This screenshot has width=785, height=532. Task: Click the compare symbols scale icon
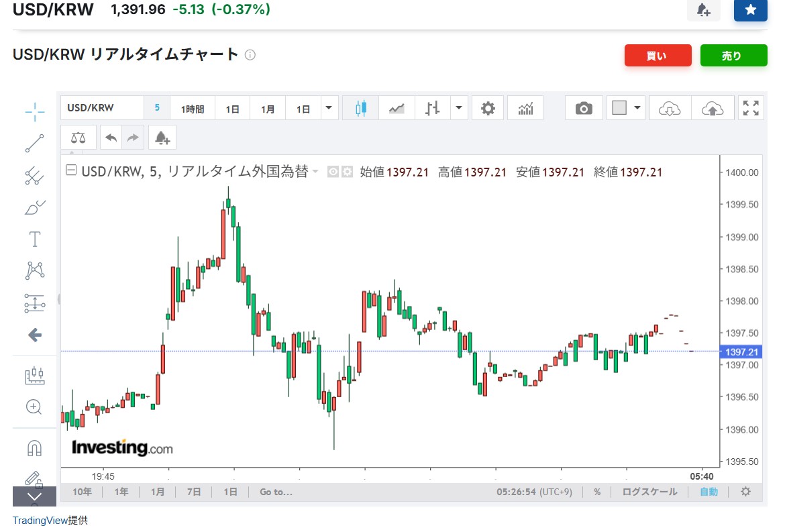coord(78,138)
